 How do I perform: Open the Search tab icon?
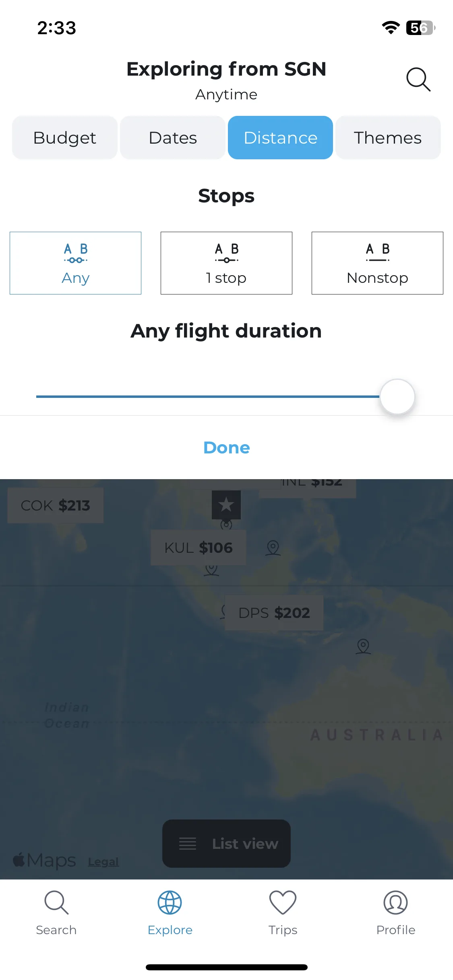pos(56,902)
